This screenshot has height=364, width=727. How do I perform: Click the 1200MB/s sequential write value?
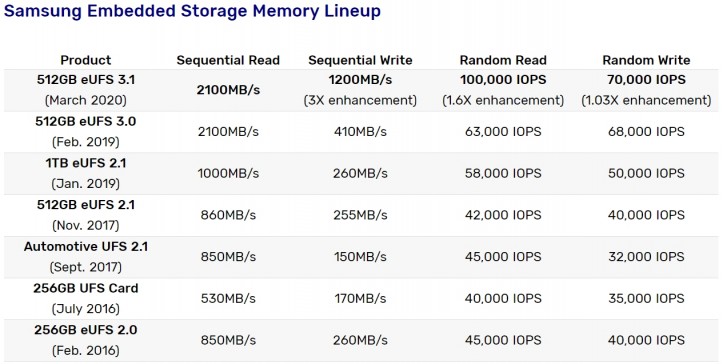pyautogui.click(x=360, y=80)
